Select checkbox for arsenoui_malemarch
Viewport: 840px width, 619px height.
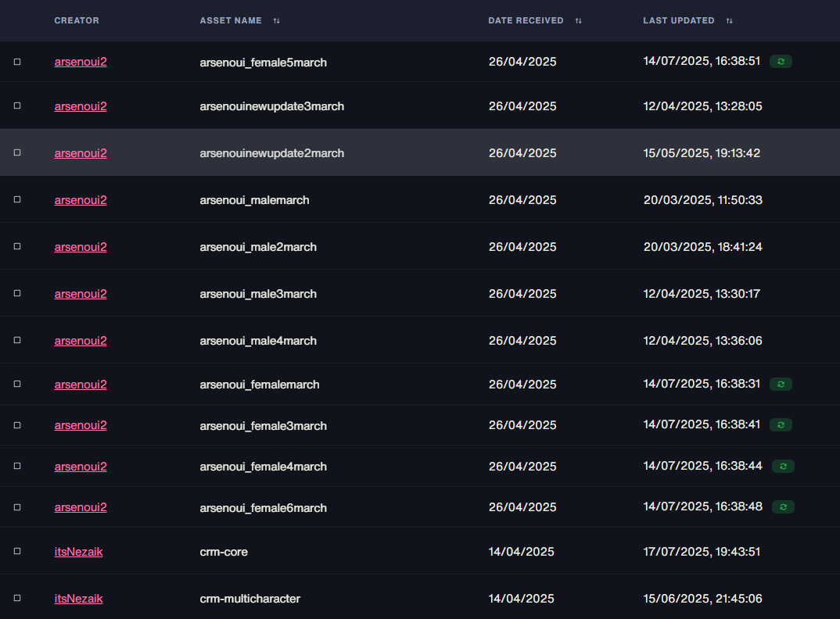17,200
